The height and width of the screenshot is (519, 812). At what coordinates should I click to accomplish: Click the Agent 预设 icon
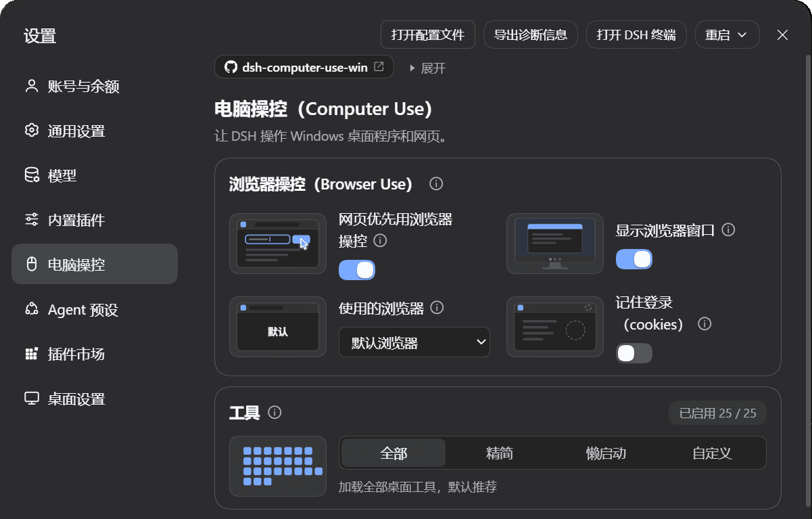pos(32,309)
